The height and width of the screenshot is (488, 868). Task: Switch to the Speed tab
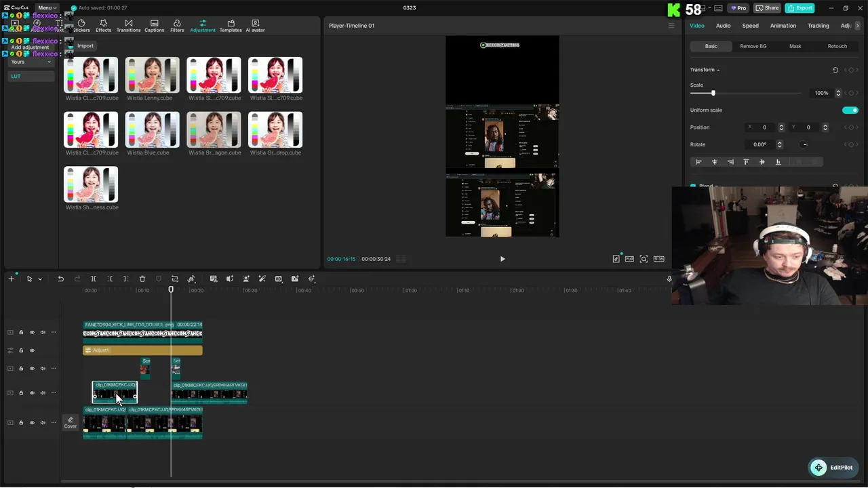pos(750,26)
